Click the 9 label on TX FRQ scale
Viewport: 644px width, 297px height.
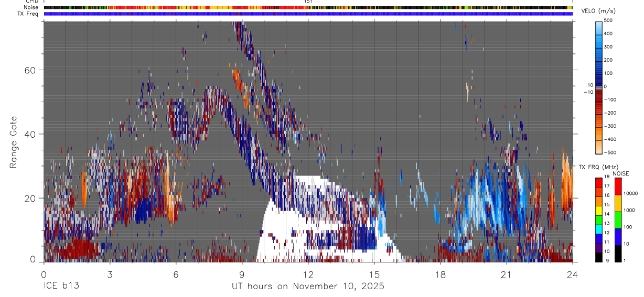[x=607, y=261]
